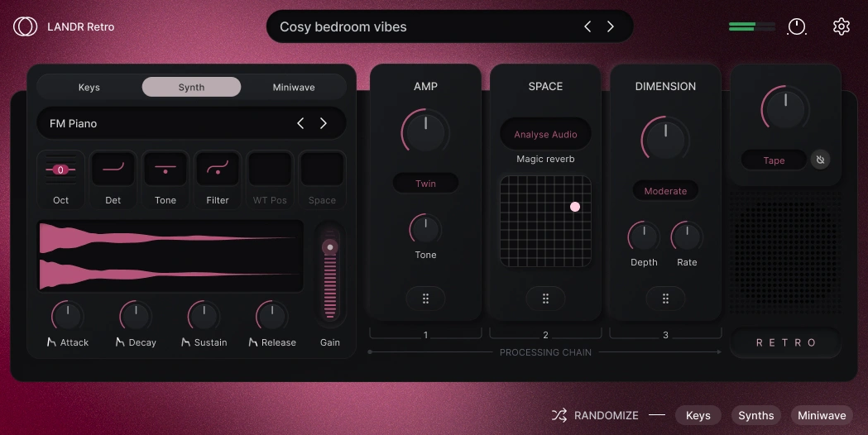This screenshot has height=435, width=868.
Task: Click the LANDR logo icon
Action: pos(26,26)
